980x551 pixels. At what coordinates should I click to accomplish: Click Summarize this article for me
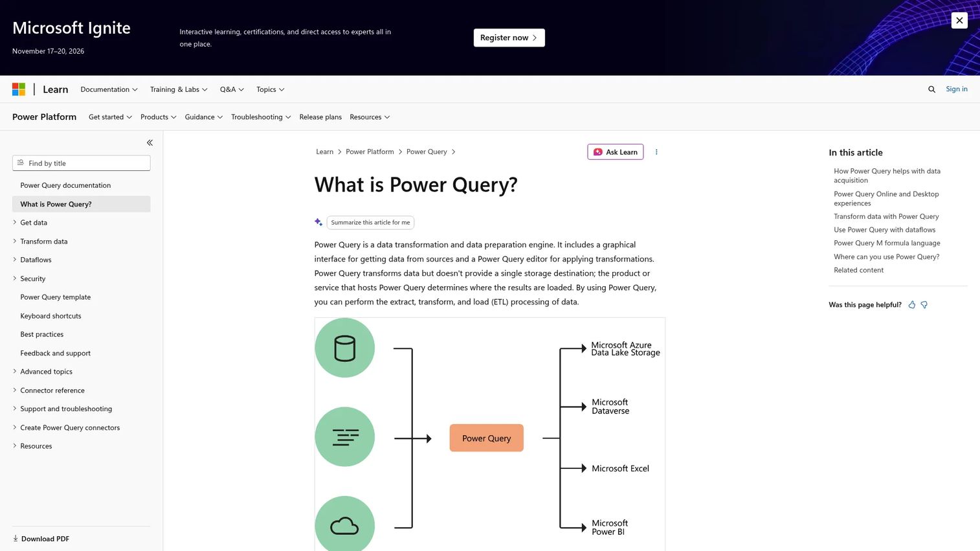click(370, 222)
